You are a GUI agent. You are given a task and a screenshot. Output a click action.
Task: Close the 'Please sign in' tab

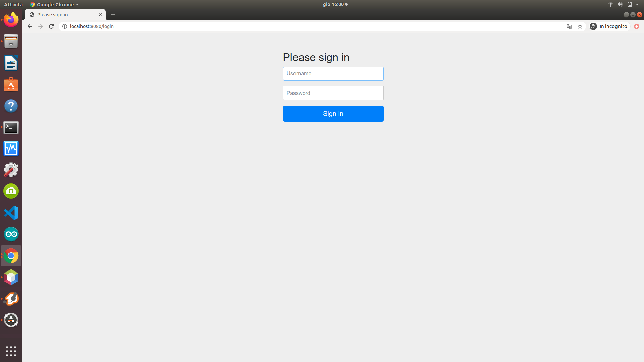tap(100, 15)
